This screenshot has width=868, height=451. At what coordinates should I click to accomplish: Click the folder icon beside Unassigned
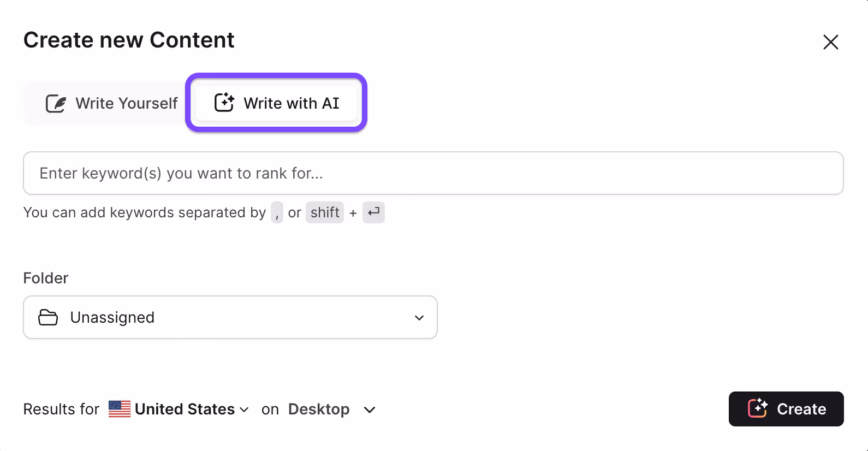click(x=48, y=317)
